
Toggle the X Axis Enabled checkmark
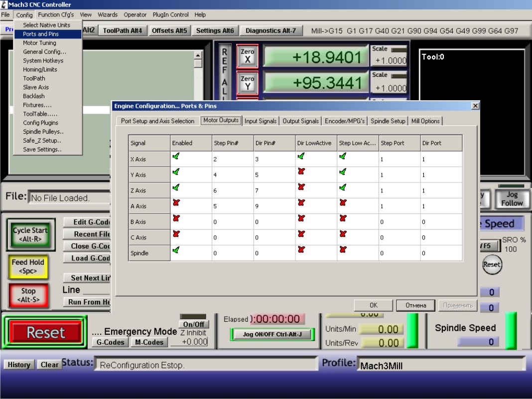click(176, 157)
